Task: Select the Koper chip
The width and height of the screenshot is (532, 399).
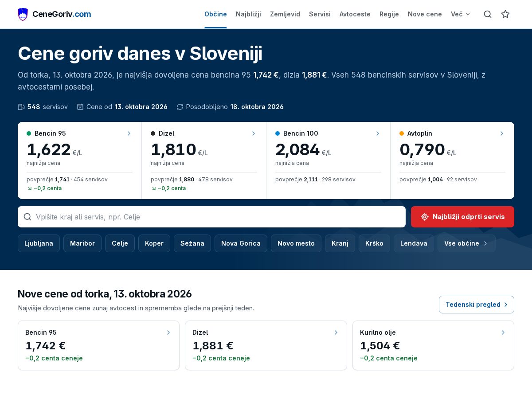Action: 154,243
